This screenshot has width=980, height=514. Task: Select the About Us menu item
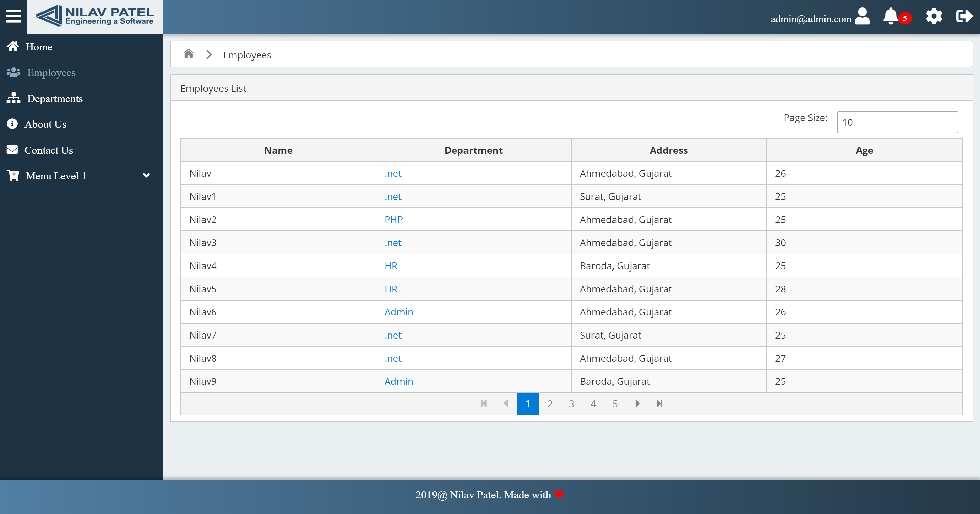(x=45, y=124)
